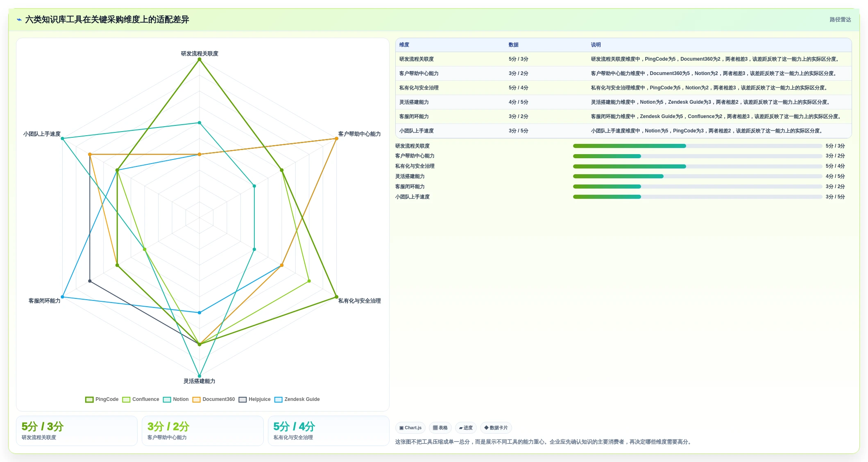The height and width of the screenshot is (462, 868).
Task: Open the 5分 / 4分 私有化与安全治理 data card
Action: tap(329, 431)
